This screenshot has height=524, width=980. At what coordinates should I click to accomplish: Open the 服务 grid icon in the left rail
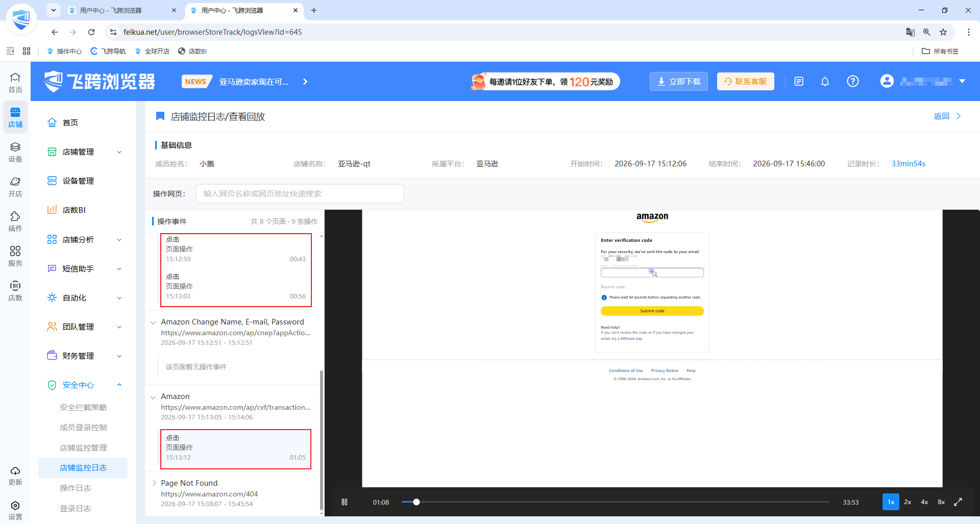tap(15, 256)
